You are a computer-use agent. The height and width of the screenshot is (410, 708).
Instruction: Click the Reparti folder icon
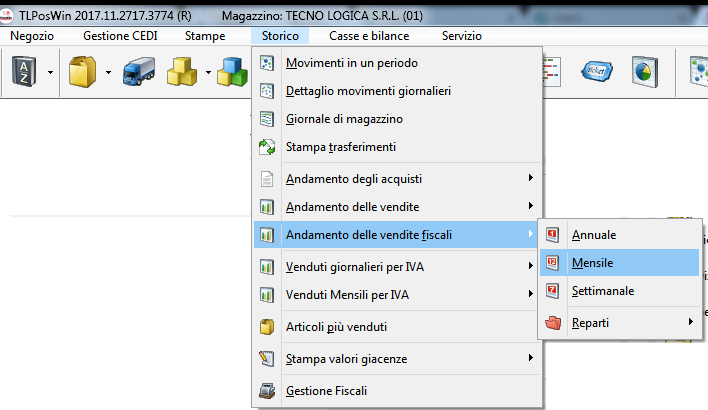[554, 322]
